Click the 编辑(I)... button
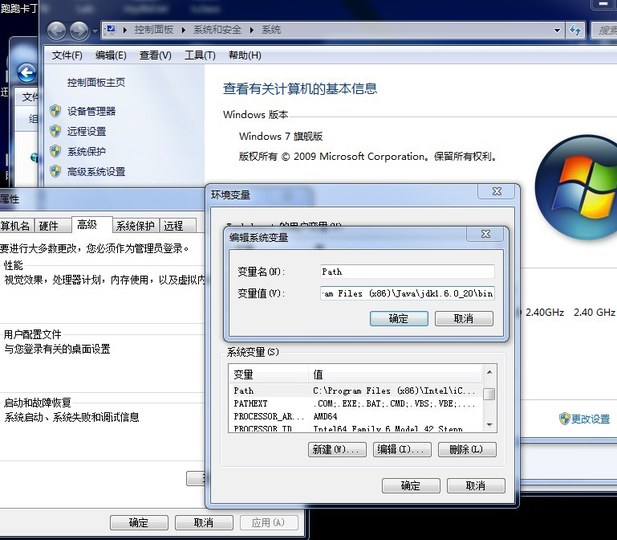The height and width of the screenshot is (540, 617). [402, 449]
